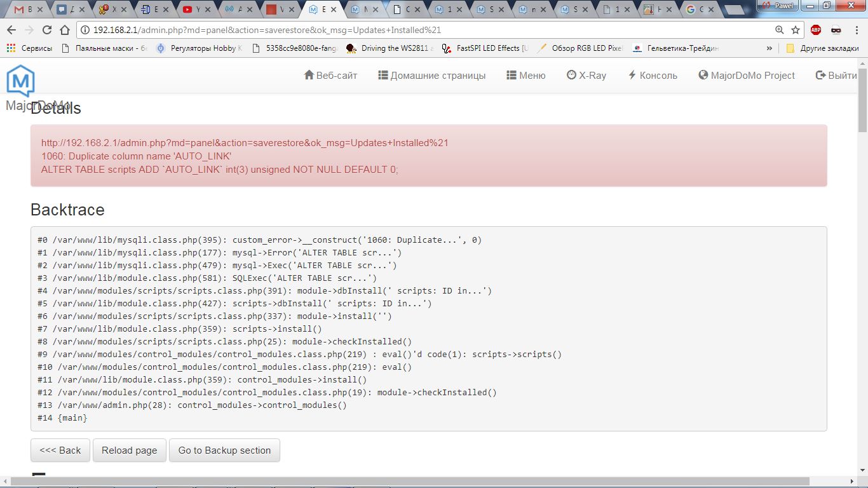Open the Консоль navbar item

[652, 75]
